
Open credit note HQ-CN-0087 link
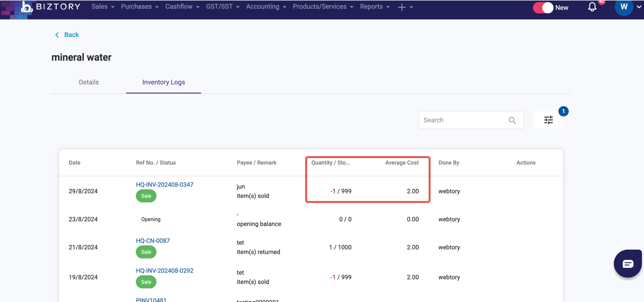pos(153,240)
